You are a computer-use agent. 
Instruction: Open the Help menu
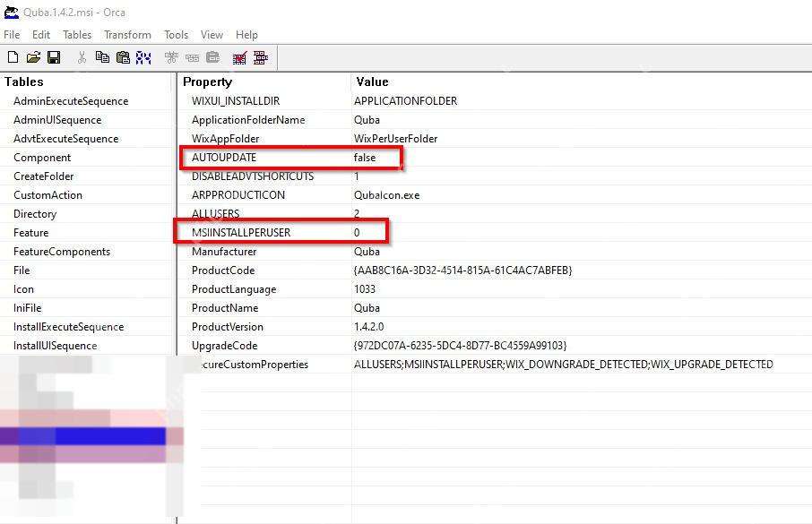[x=246, y=35]
